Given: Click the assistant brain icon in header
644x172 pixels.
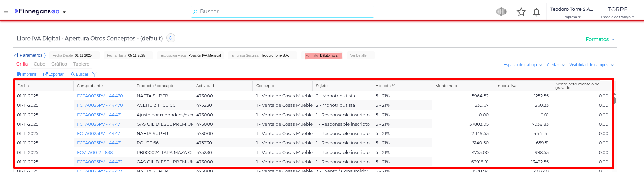Looking at the screenshot, I should tap(501, 12).
